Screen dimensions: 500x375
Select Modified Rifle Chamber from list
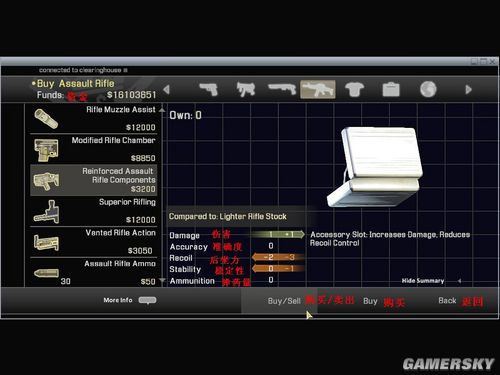(x=94, y=149)
